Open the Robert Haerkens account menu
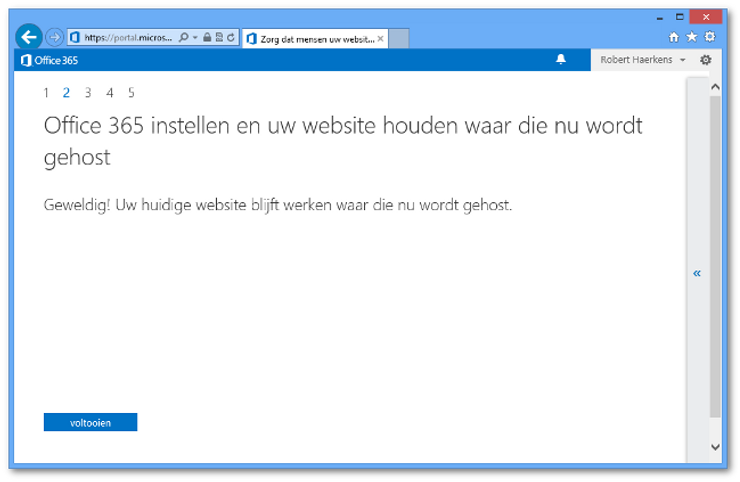The height and width of the screenshot is (482, 740). coord(642,60)
